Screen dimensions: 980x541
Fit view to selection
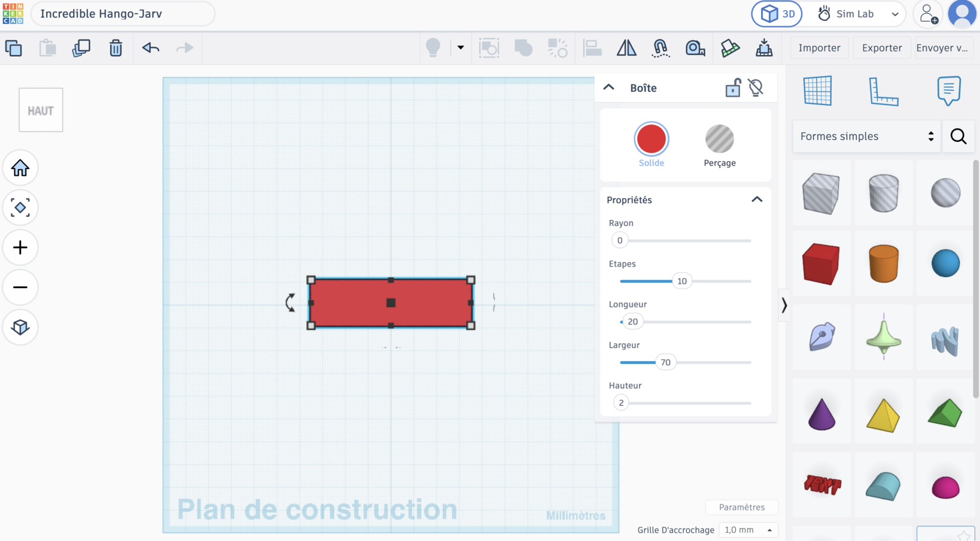coord(20,207)
